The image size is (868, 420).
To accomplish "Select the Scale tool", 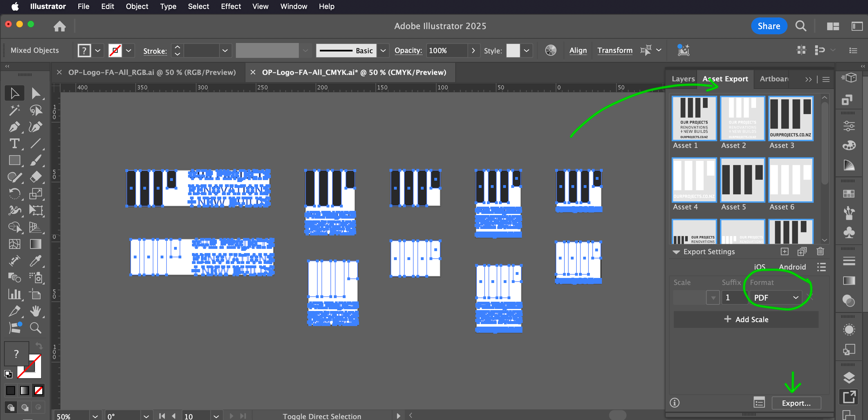I will pyautogui.click(x=36, y=194).
